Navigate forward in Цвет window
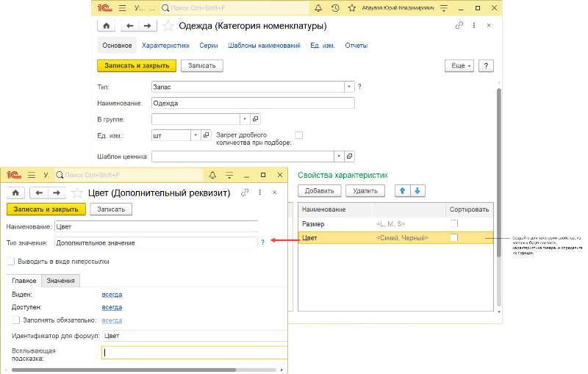This screenshot has height=374, width=588. tap(57, 193)
